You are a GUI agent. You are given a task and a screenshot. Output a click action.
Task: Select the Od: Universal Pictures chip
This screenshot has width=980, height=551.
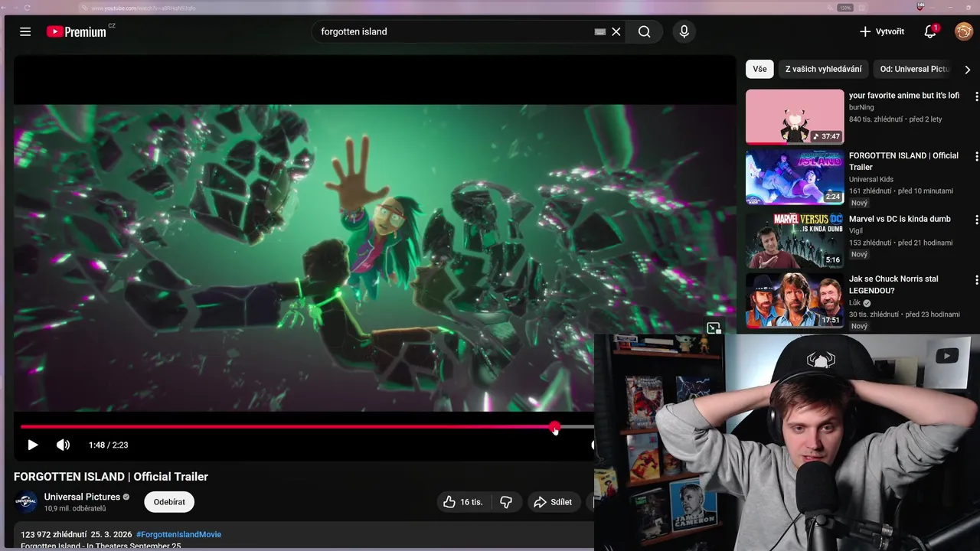click(x=915, y=69)
